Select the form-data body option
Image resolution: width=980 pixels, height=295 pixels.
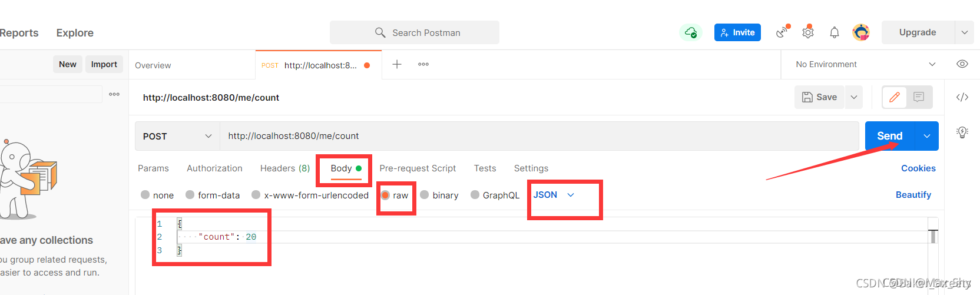(213, 195)
